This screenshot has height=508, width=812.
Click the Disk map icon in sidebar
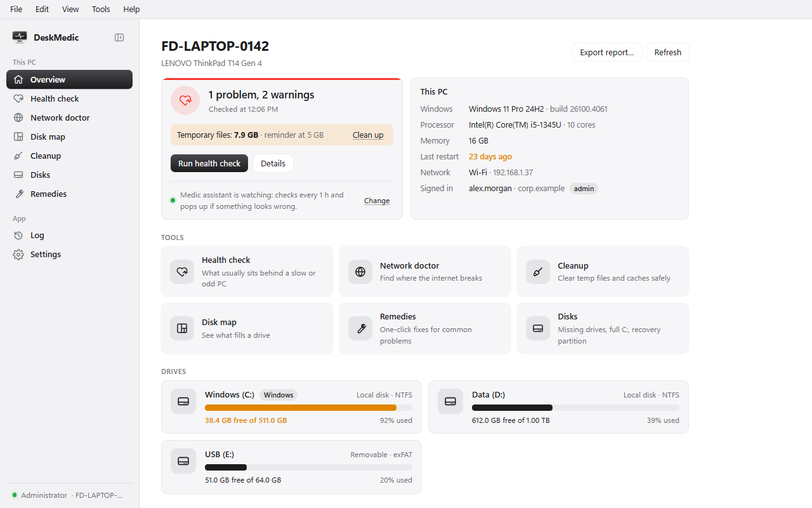click(x=18, y=137)
